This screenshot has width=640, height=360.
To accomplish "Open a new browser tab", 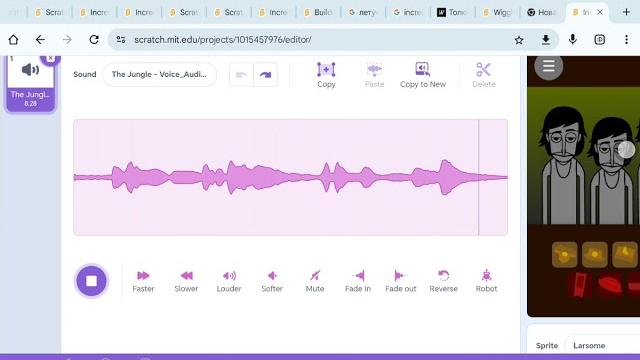I will [626, 12].
